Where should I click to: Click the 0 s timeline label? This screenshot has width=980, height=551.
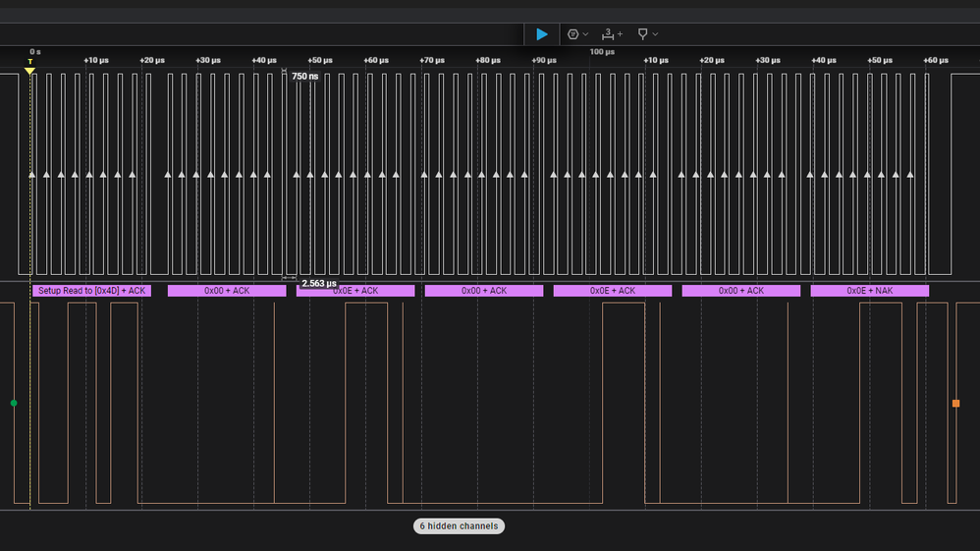click(x=35, y=52)
